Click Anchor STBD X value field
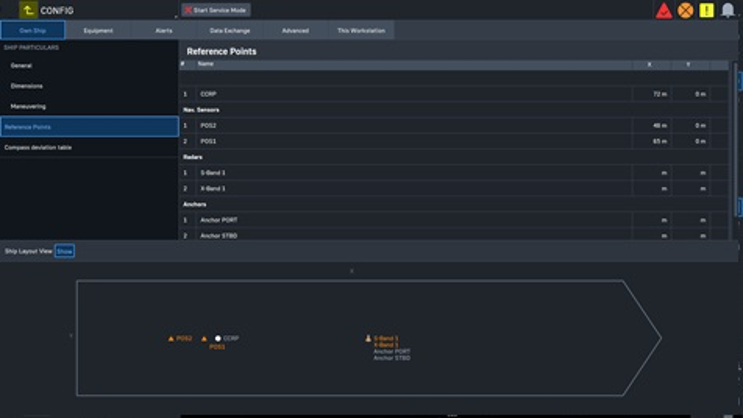The width and height of the screenshot is (743, 418). (x=651, y=236)
